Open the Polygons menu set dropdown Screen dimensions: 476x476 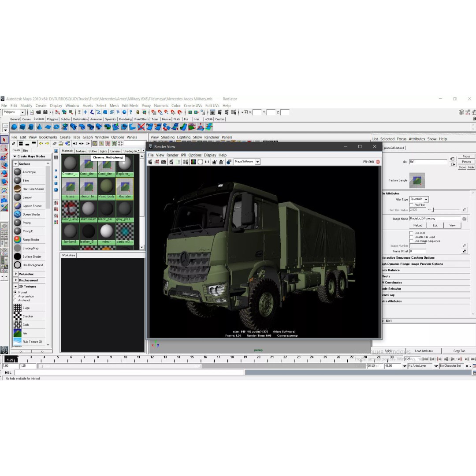(x=14, y=112)
